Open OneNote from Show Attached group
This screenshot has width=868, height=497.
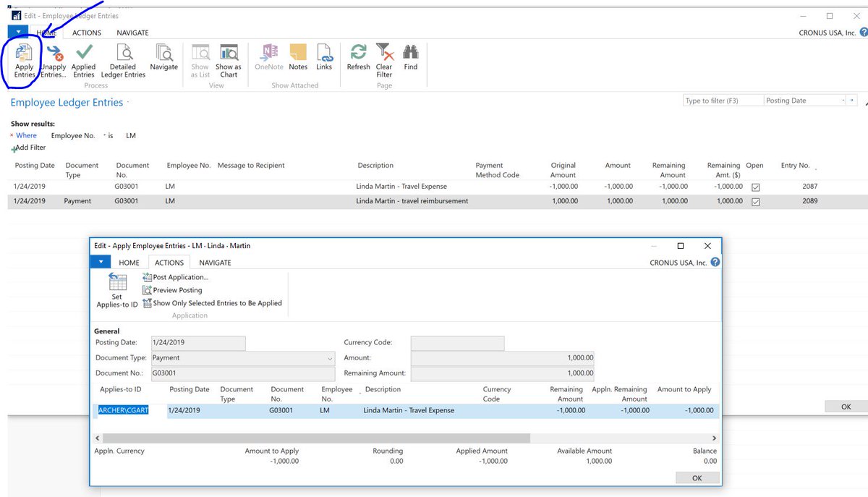(x=269, y=58)
